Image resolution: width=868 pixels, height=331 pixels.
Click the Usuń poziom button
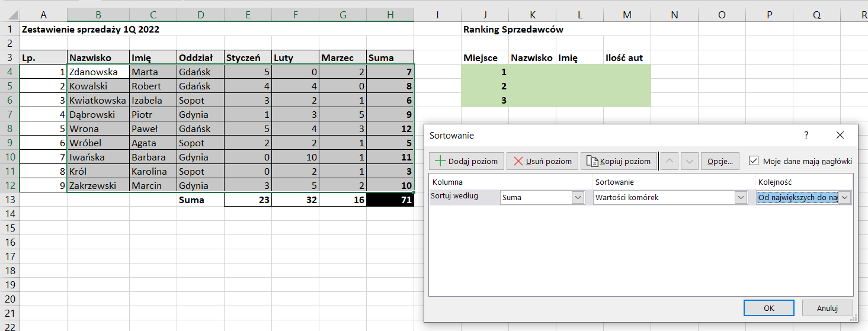[542, 161]
